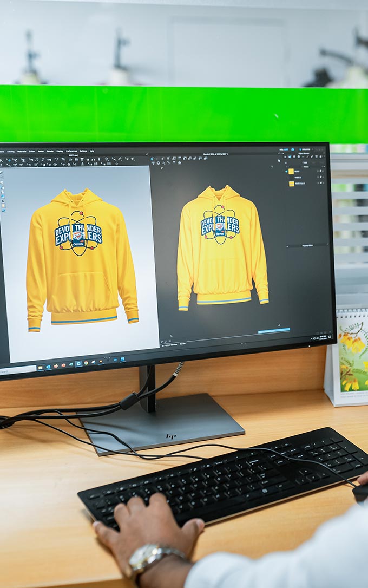Viewport: 368px width, 588px height.
Task: Open the Help menu
Action: 92,151
